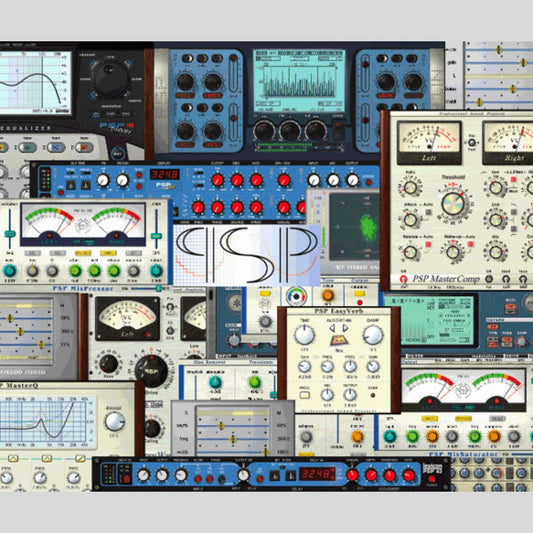Screen dimensions: 533x533
Task: Click the Make-up knob on PSP MasterComp
Action: click(453, 252)
